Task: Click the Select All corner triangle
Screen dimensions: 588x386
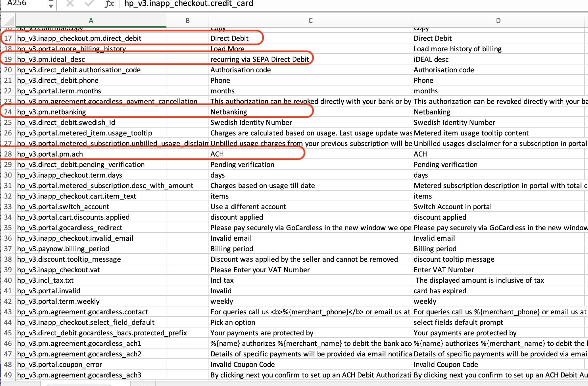Action: click(x=9, y=21)
